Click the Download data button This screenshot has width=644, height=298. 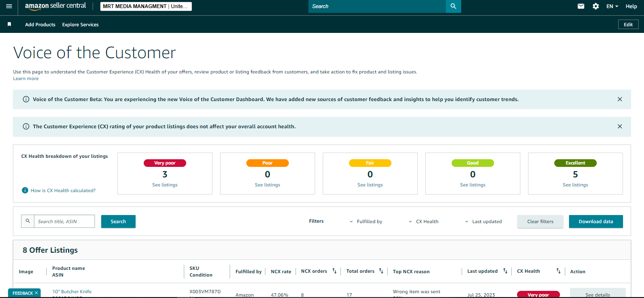(596, 221)
